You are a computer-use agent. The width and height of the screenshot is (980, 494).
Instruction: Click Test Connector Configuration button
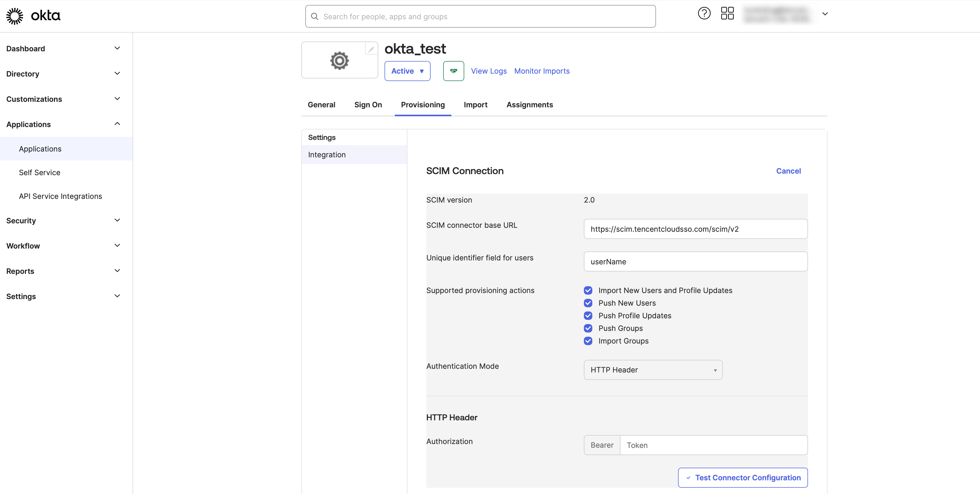[x=742, y=478]
